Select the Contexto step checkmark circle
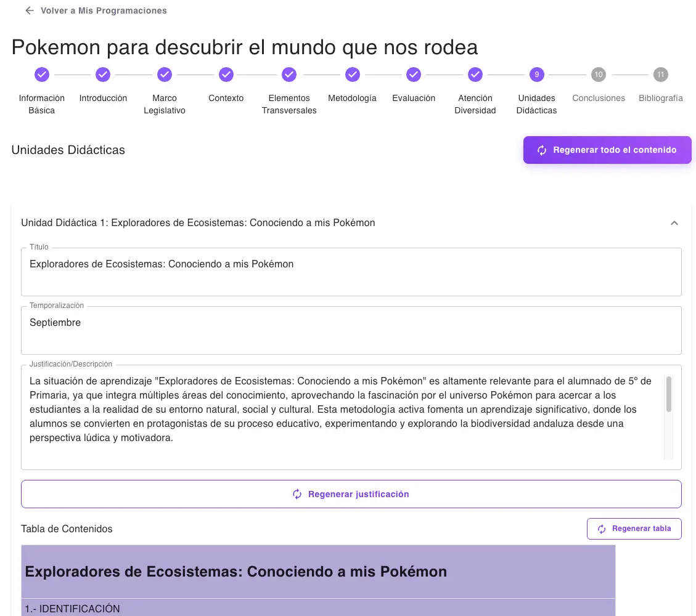 226,75
